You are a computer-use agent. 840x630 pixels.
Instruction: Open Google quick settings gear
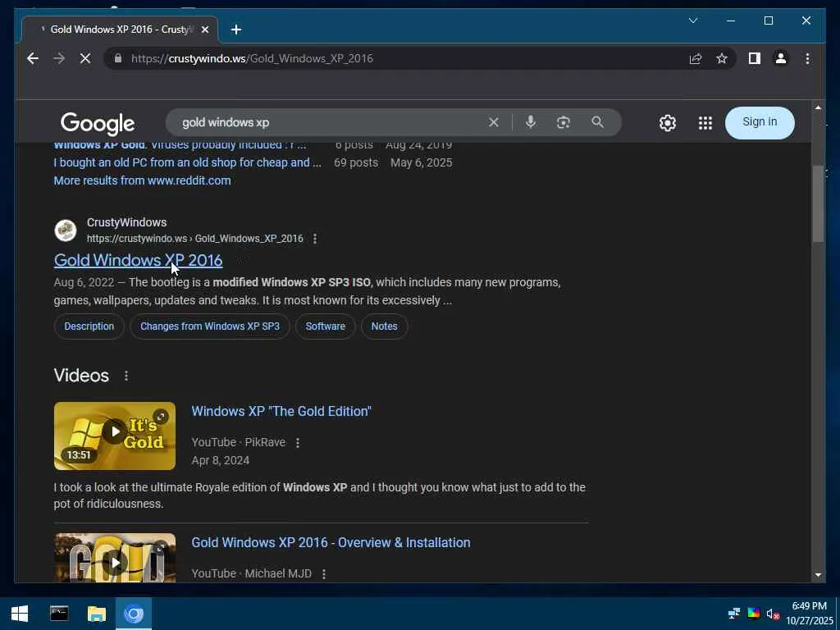point(668,123)
